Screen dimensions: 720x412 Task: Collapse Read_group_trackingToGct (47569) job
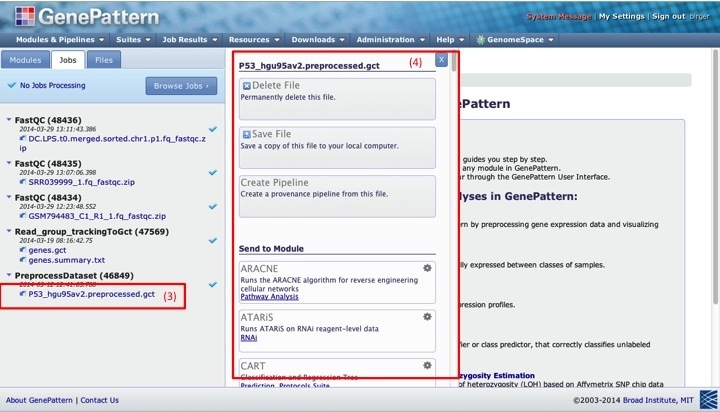pyautogui.click(x=9, y=231)
